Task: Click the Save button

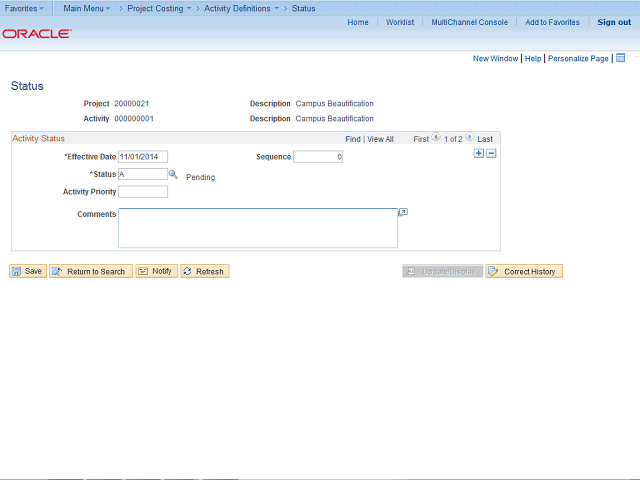Action: tap(28, 271)
